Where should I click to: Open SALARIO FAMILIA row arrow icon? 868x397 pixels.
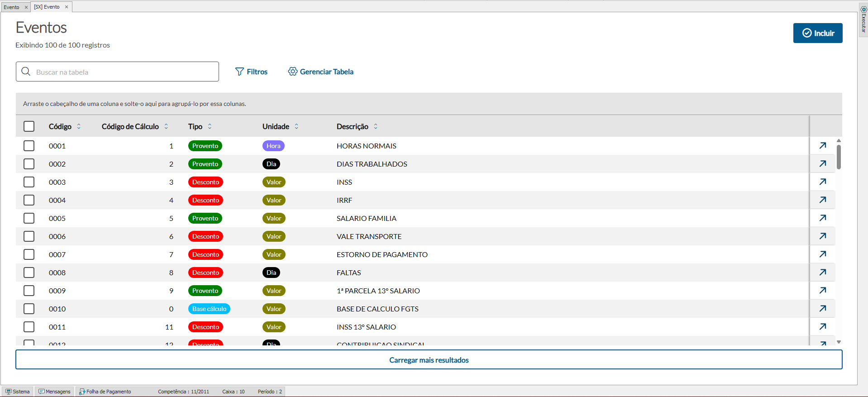point(823,218)
